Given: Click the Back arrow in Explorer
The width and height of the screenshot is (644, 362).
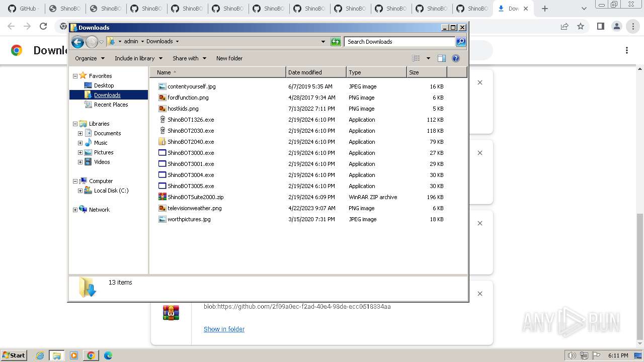Looking at the screenshot, I should [77, 42].
